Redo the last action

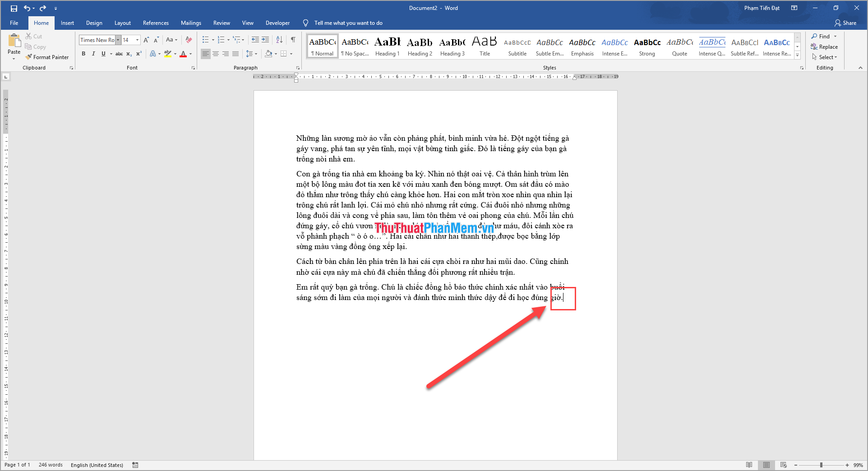[43, 8]
